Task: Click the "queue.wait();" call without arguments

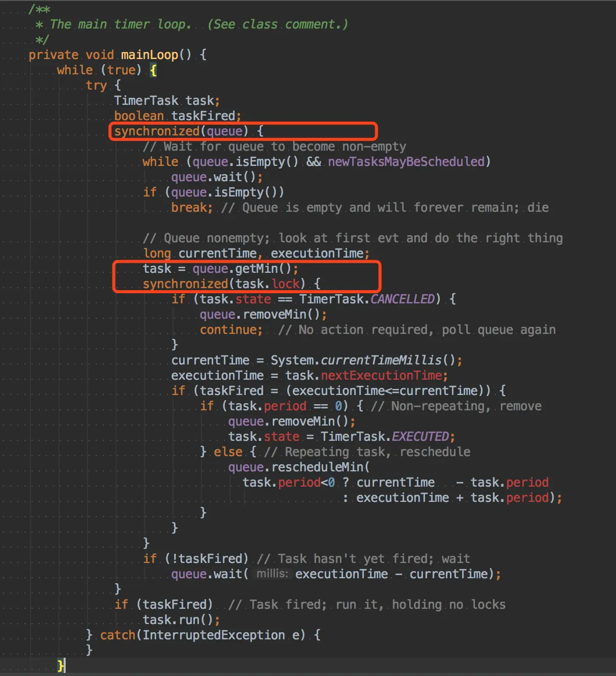Action: point(217,177)
